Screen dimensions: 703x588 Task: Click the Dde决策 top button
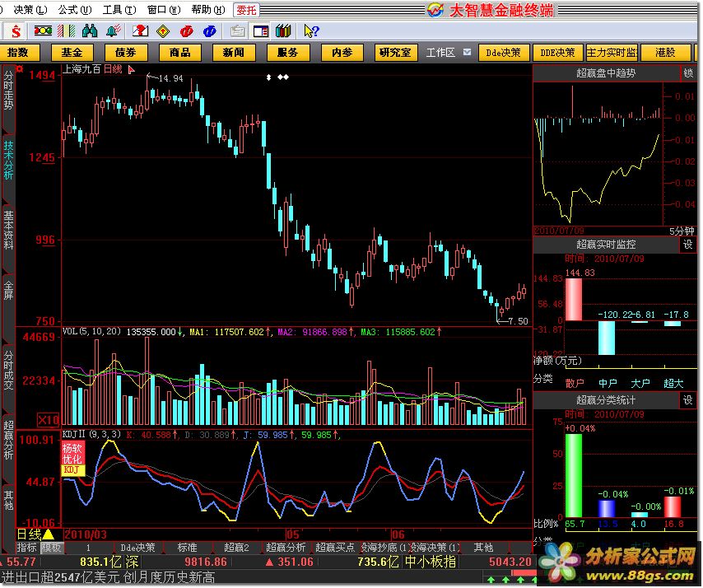504,53
